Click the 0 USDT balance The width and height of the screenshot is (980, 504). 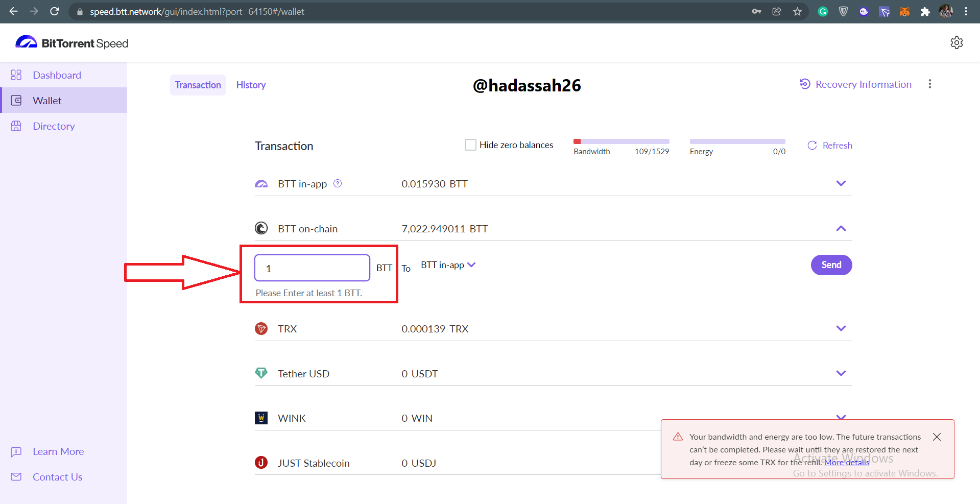419,374
